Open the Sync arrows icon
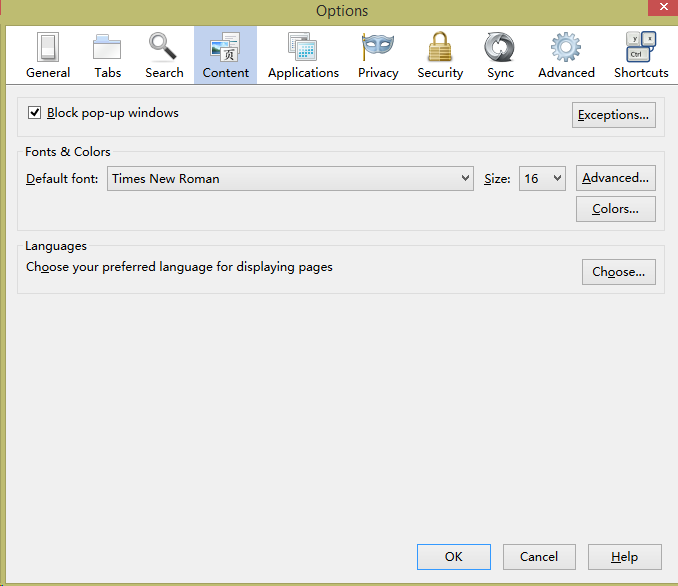Screen dimensions: 678x586 [x=499, y=47]
